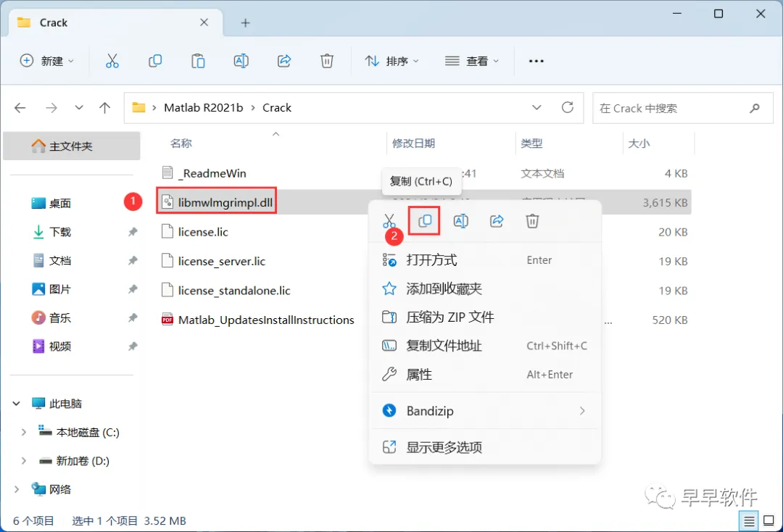Choose 打开方式 in the context menu

[484, 260]
